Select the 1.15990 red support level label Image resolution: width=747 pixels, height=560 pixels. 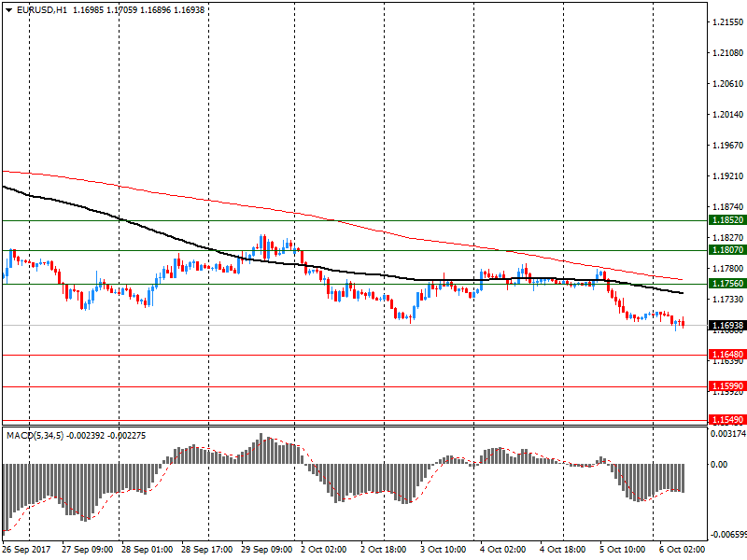point(727,386)
